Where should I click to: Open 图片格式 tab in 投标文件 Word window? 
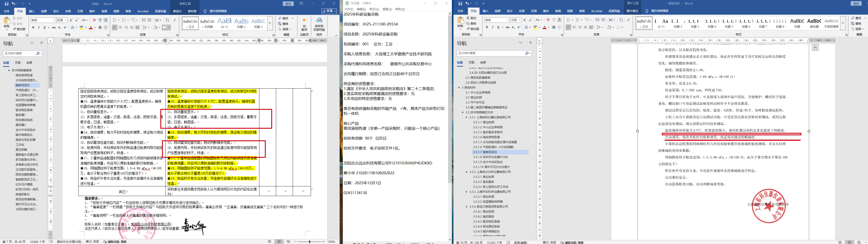tap(632, 11)
